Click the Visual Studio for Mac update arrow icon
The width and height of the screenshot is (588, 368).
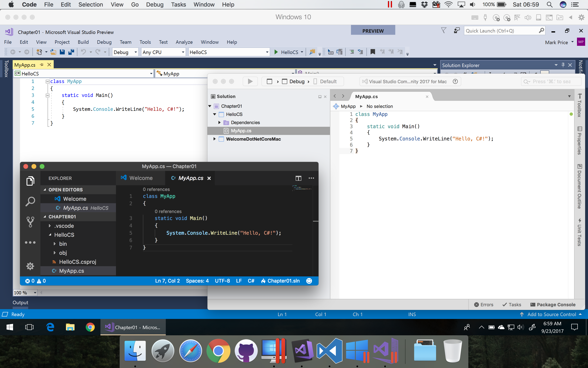click(455, 82)
